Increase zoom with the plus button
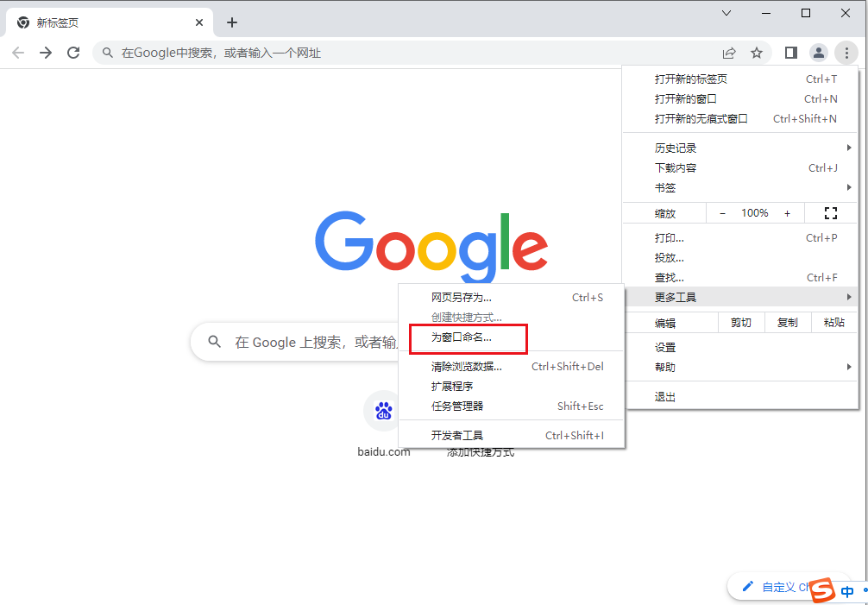Screen dimensions: 868x605 787,214
